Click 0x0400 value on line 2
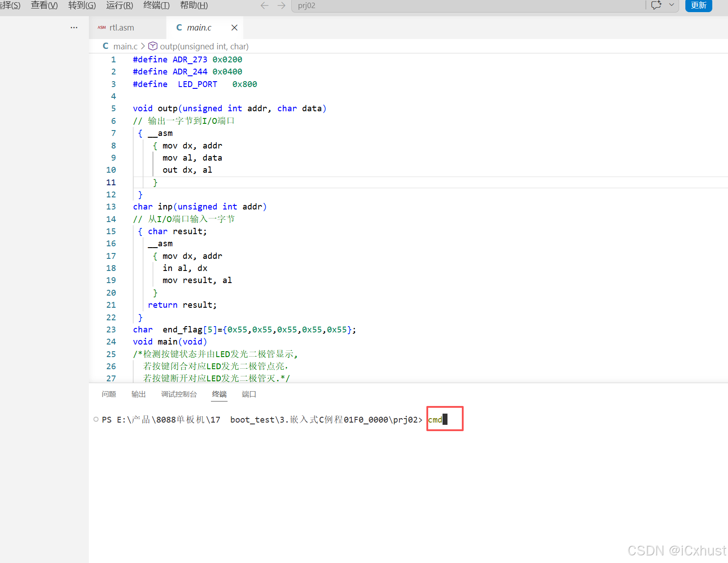 (x=228, y=72)
